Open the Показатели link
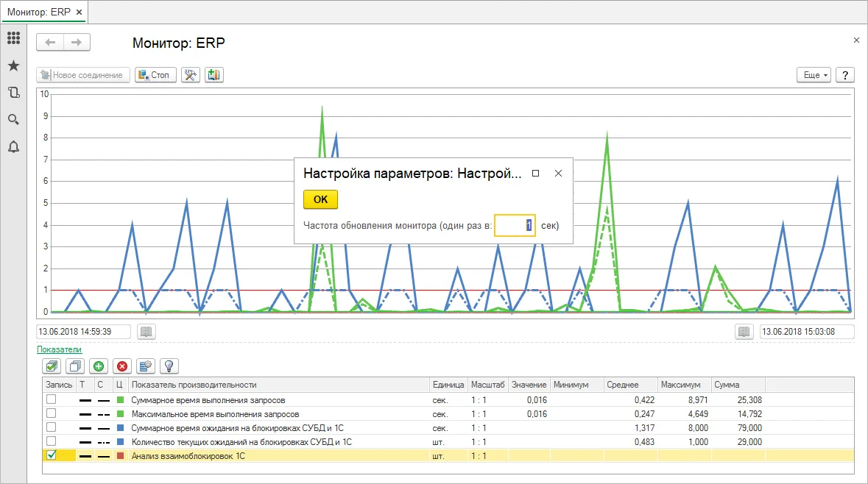 tap(59, 349)
